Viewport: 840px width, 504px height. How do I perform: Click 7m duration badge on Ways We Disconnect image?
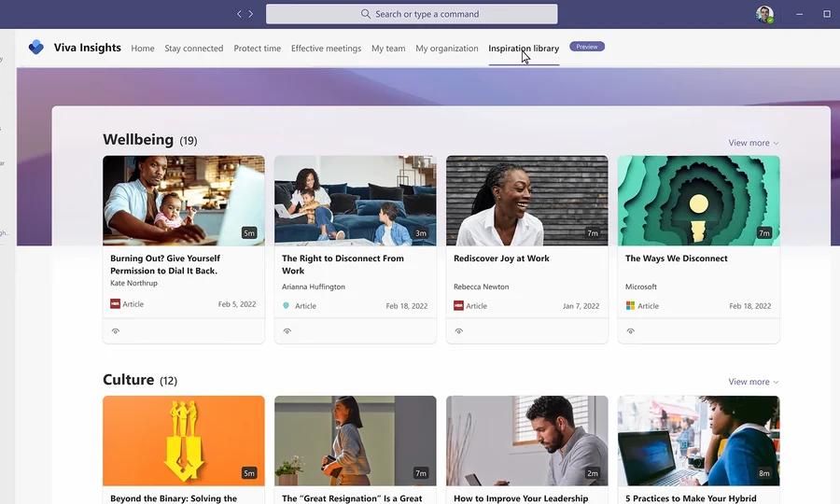click(763, 233)
